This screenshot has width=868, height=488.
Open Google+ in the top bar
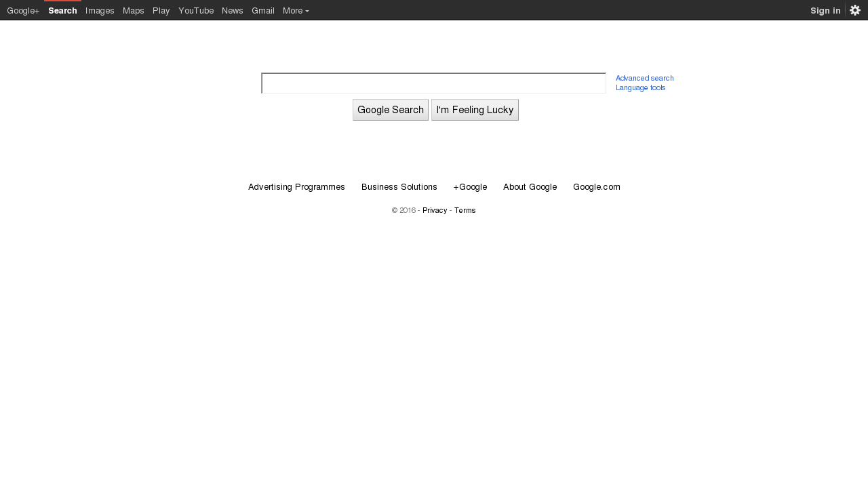pyautogui.click(x=23, y=10)
